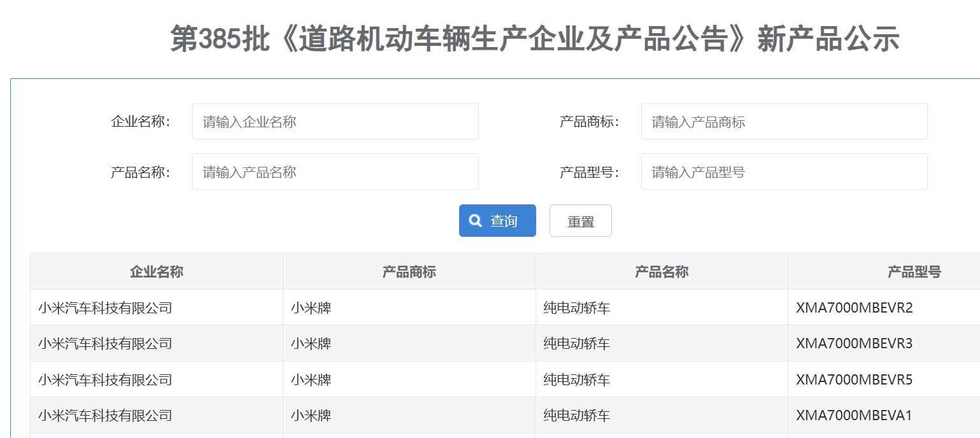Click the 产品名称： form label

tap(141, 172)
